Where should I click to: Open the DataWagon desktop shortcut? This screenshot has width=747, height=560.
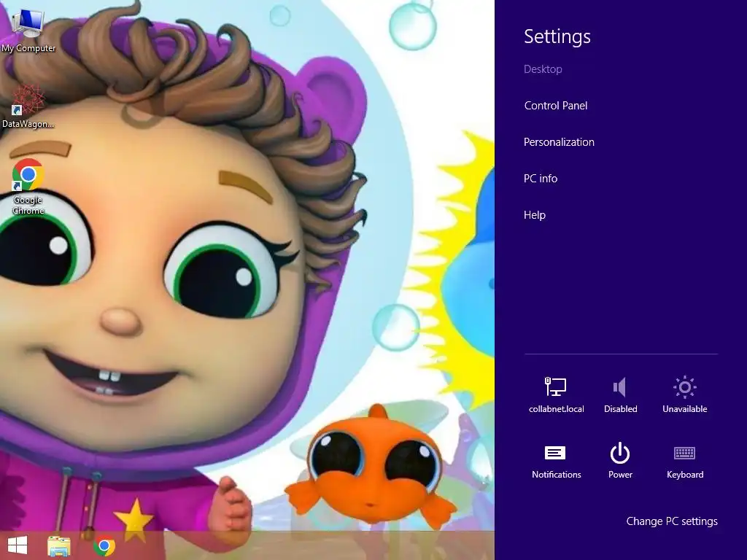point(28,106)
